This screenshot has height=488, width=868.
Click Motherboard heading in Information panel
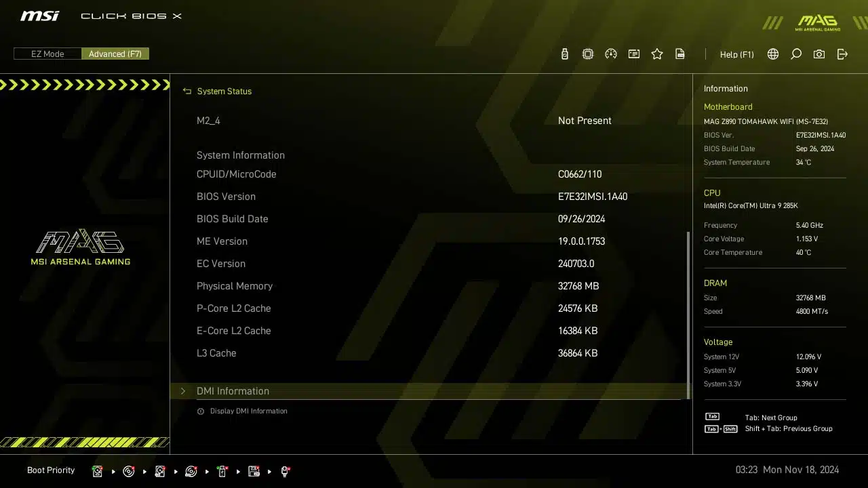728,107
